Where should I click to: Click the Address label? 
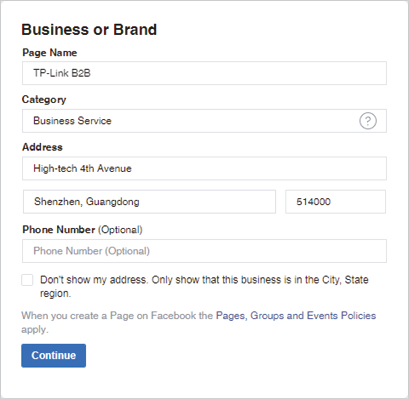42,147
